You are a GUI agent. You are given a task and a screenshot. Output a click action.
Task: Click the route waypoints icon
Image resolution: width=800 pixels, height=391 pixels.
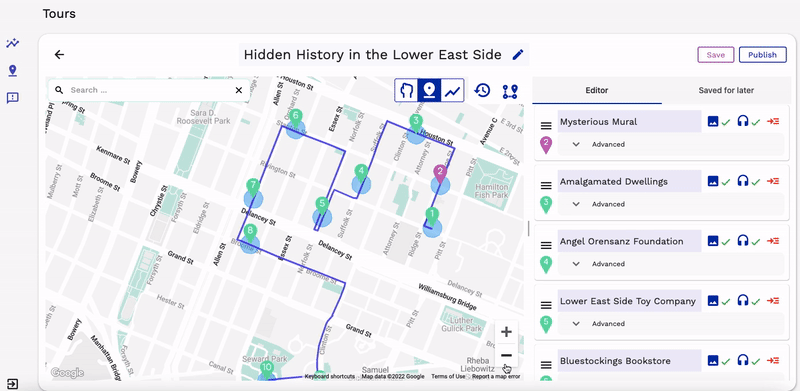tap(510, 91)
